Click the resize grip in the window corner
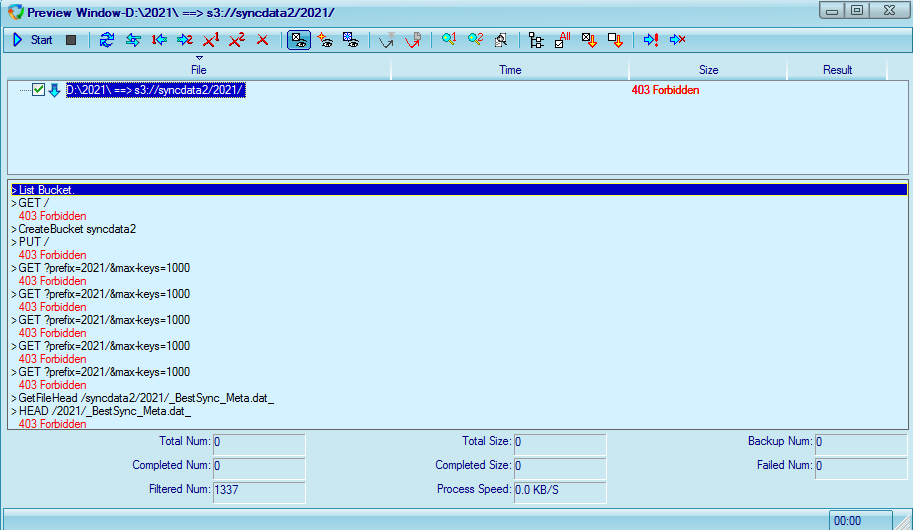 pos(903,522)
